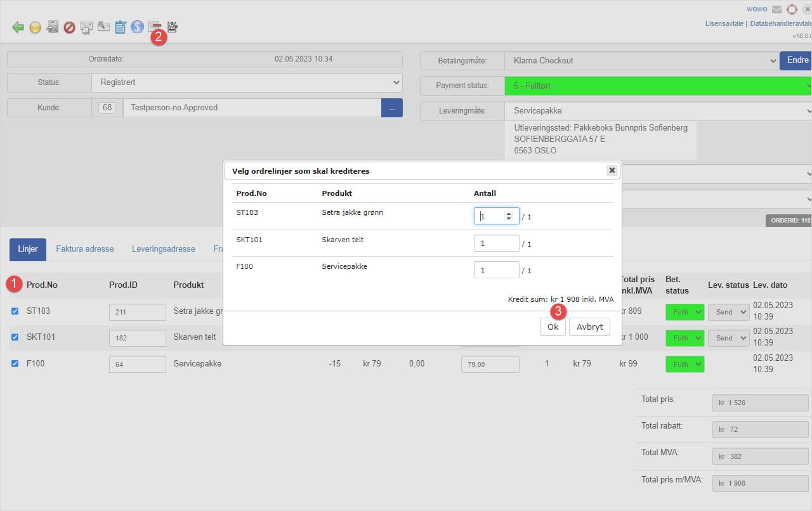This screenshot has width=812, height=511.
Task: Click the percent discount document icon
Action: pyautogui.click(x=172, y=27)
